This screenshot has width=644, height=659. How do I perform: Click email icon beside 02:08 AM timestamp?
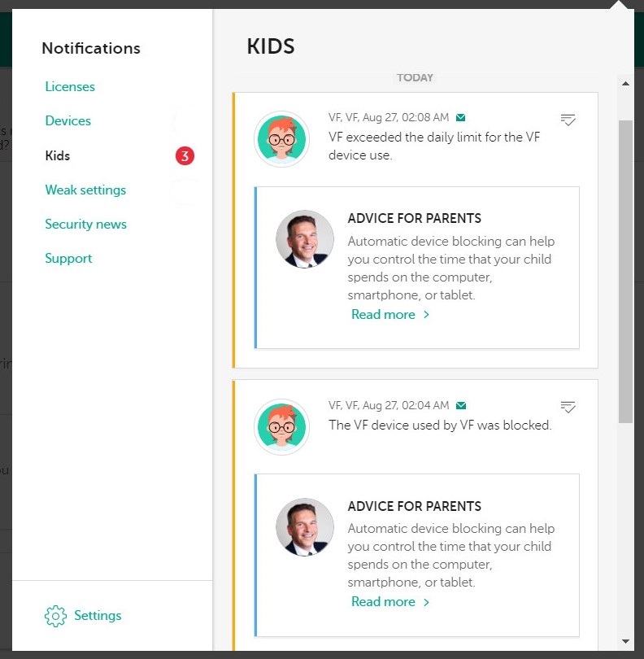[x=460, y=118]
